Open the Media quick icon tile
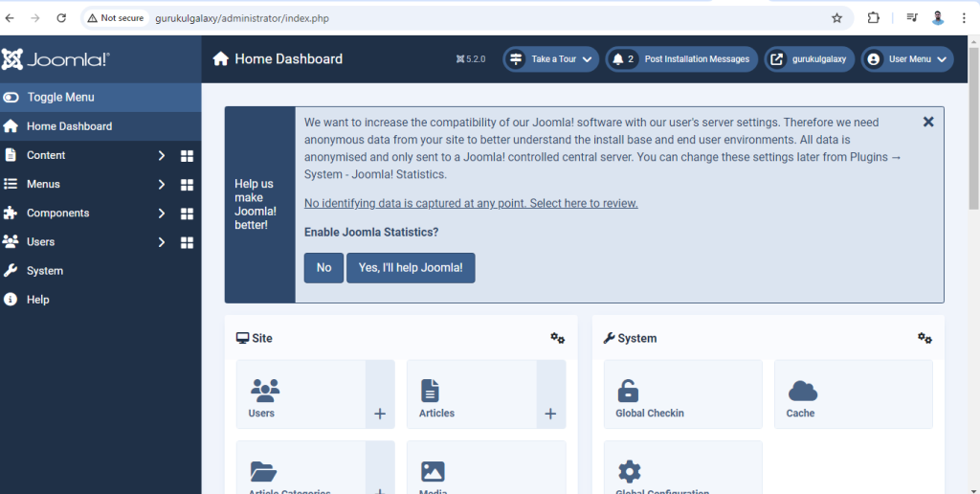Viewport: 980px width, 494px height. pos(486,467)
